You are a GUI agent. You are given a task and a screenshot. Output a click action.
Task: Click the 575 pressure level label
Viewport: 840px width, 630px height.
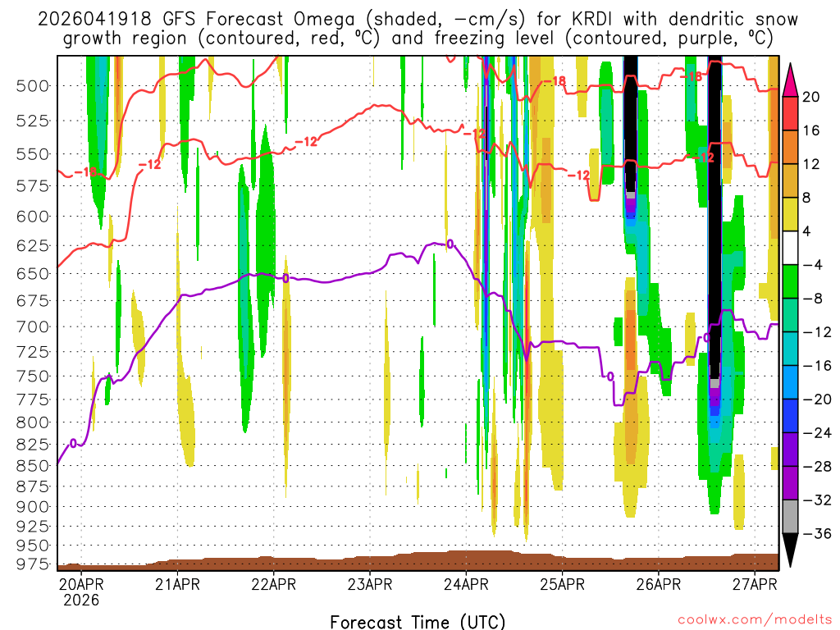point(33,186)
